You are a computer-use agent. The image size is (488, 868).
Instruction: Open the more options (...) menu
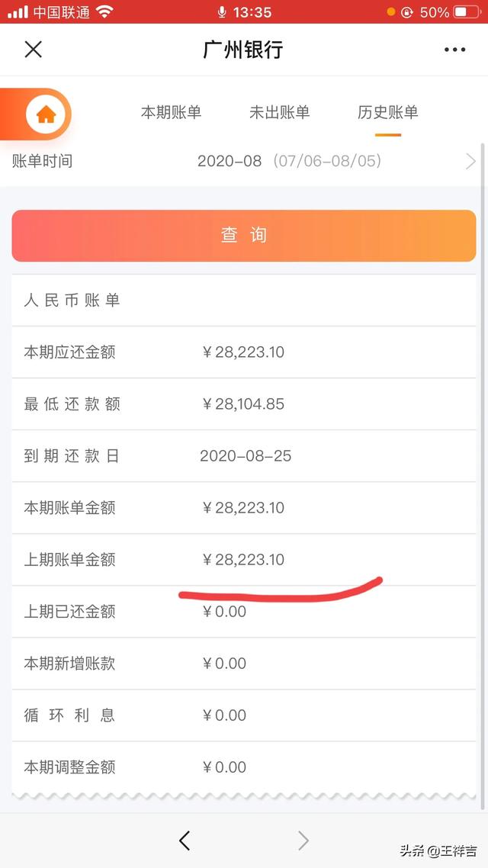pyautogui.click(x=455, y=49)
